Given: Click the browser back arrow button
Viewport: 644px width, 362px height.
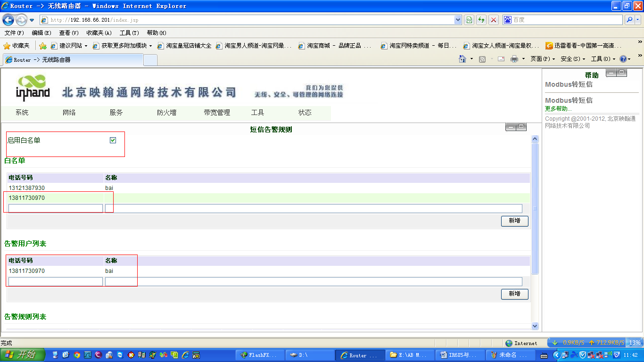Looking at the screenshot, I should pos(8,20).
